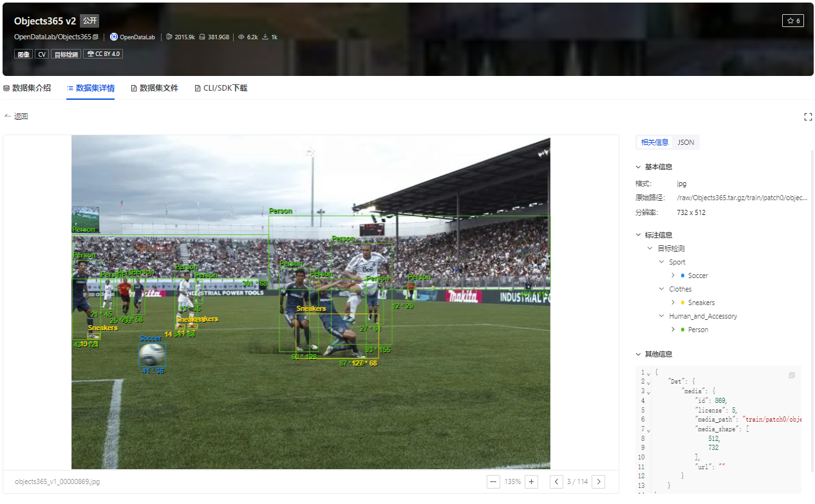Click the 原始路径 value /raw/Objects365.tar.gz path
This screenshot has height=504, width=815.
[x=742, y=198]
